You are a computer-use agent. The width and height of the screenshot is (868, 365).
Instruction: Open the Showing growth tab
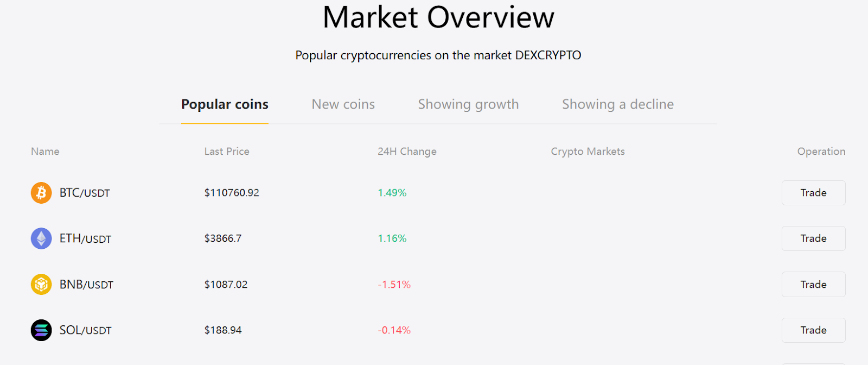click(468, 104)
